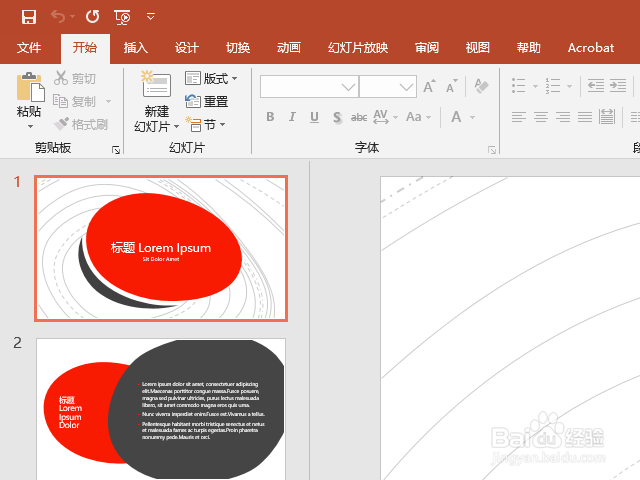Increase list indent level icon
Image resolution: width=640 pixels, height=480 pixels.
coord(618,86)
